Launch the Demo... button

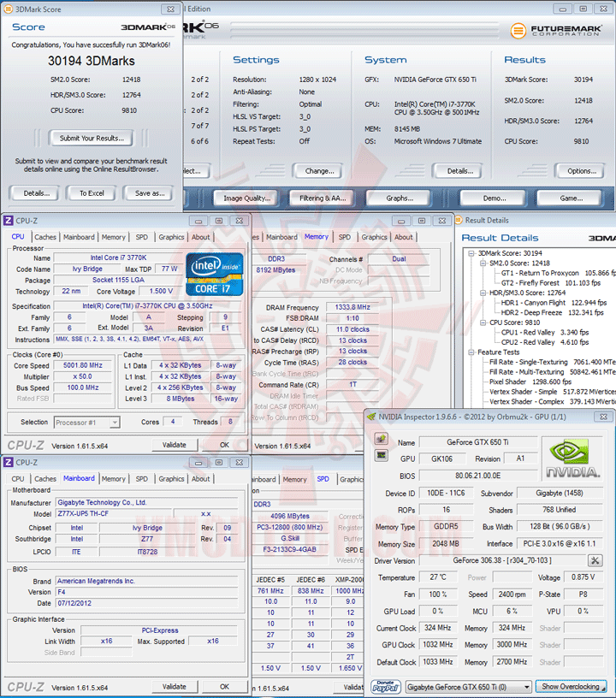click(494, 198)
